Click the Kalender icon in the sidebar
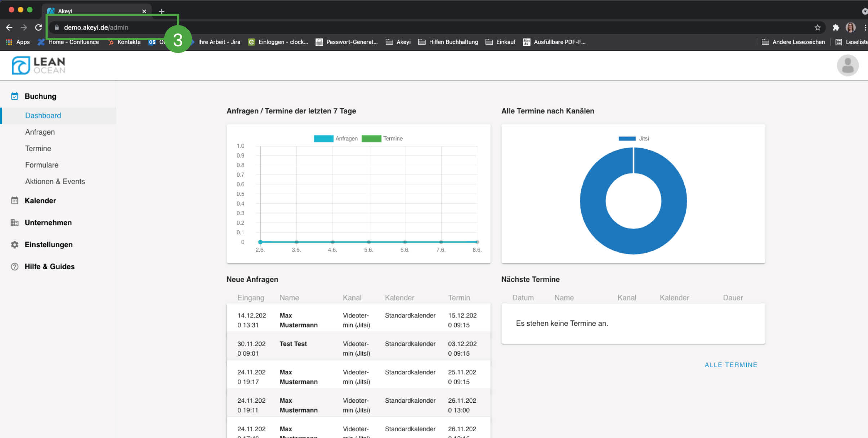The image size is (868, 438). point(14,200)
